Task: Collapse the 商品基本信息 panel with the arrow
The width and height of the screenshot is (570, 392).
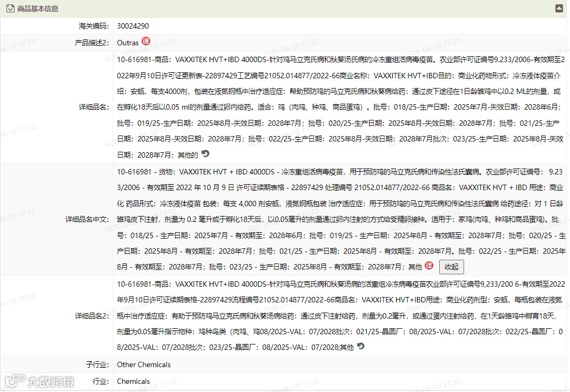Action: [559, 8]
